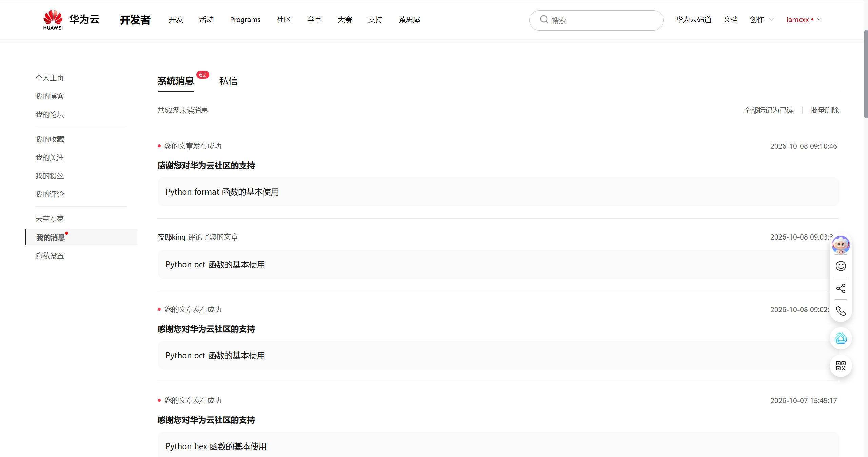The image size is (868, 457).
Task: Open 隐私设置 in sidebar
Action: (x=50, y=256)
